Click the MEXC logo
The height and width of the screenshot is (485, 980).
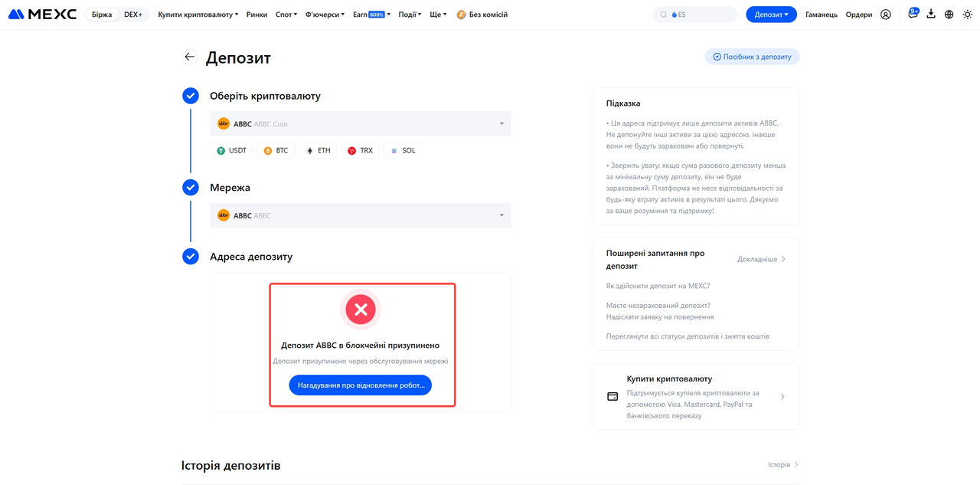click(42, 15)
